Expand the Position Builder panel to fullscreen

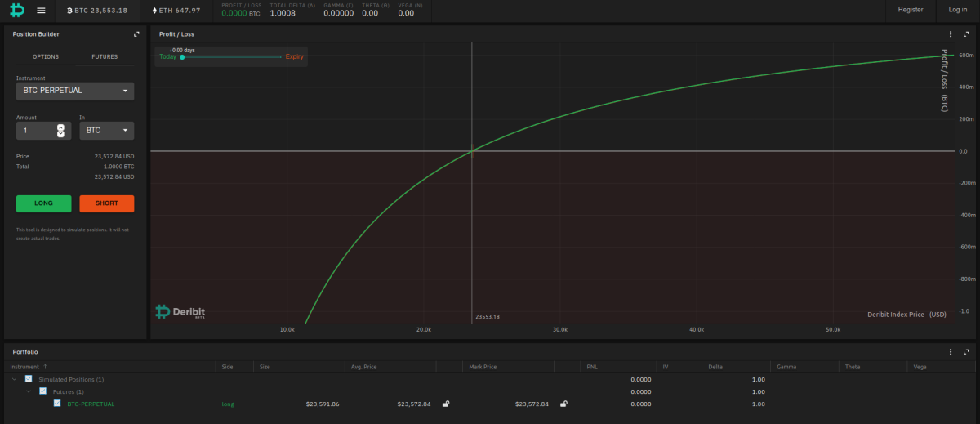136,34
